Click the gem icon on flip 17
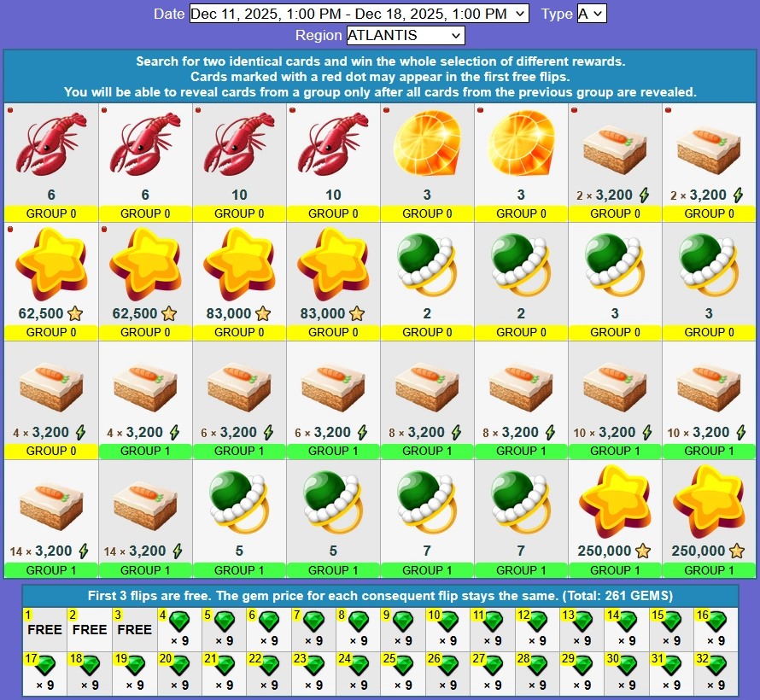This screenshot has height=700, width=760. 44,666
